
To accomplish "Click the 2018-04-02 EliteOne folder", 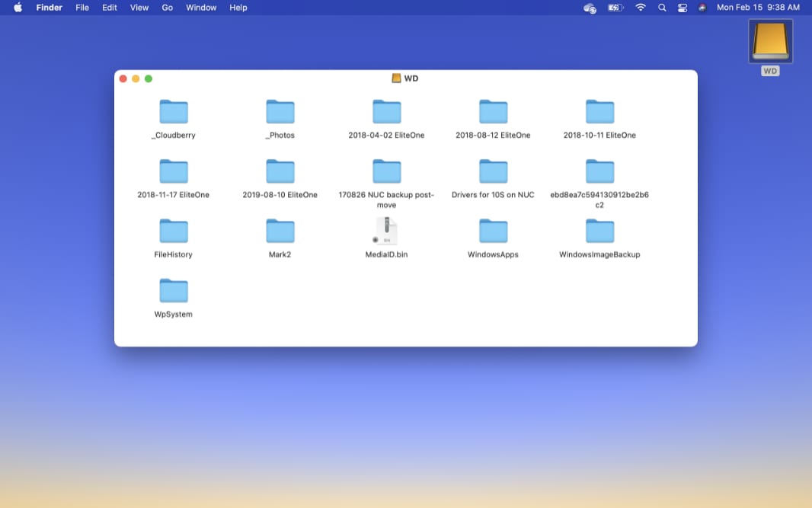I will coord(386,112).
